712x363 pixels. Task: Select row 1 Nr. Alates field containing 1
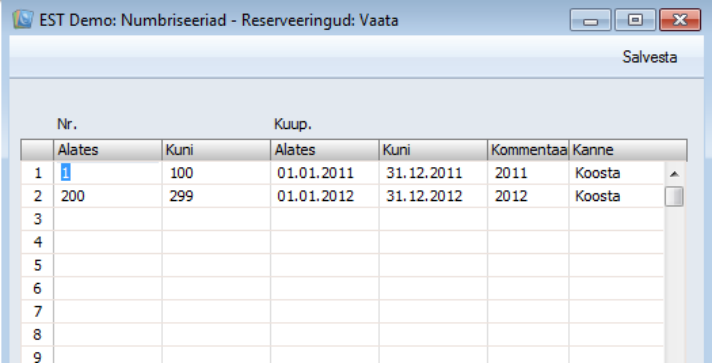pos(108,173)
